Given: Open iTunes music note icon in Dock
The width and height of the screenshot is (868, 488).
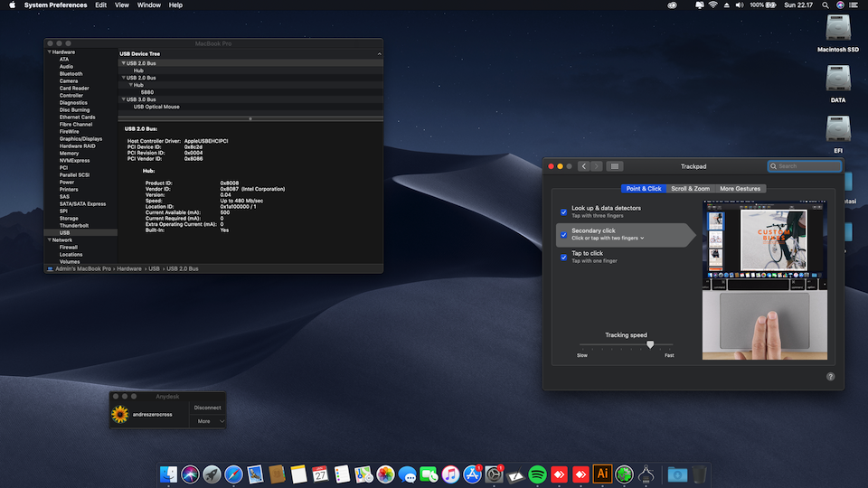Looking at the screenshot, I should click(450, 474).
